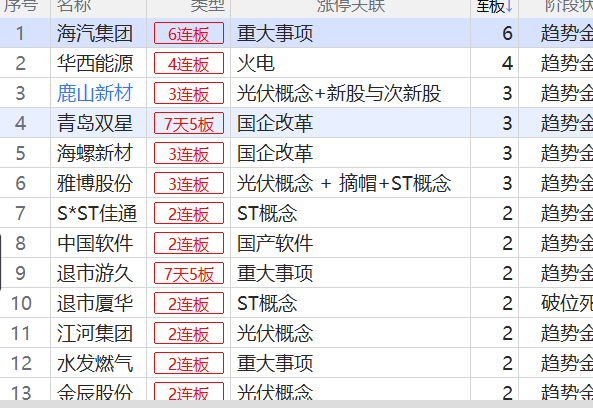Select the 退市游久 stock name

point(95,273)
